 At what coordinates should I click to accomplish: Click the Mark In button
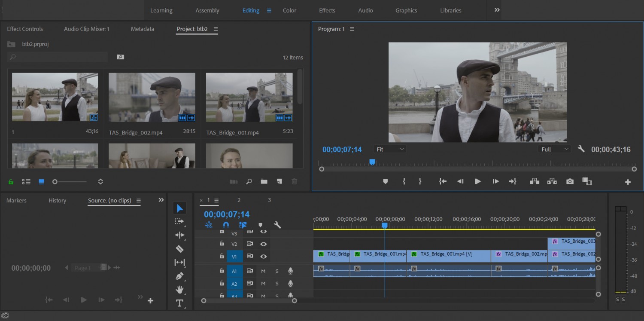pyautogui.click(x=404, y=181)
